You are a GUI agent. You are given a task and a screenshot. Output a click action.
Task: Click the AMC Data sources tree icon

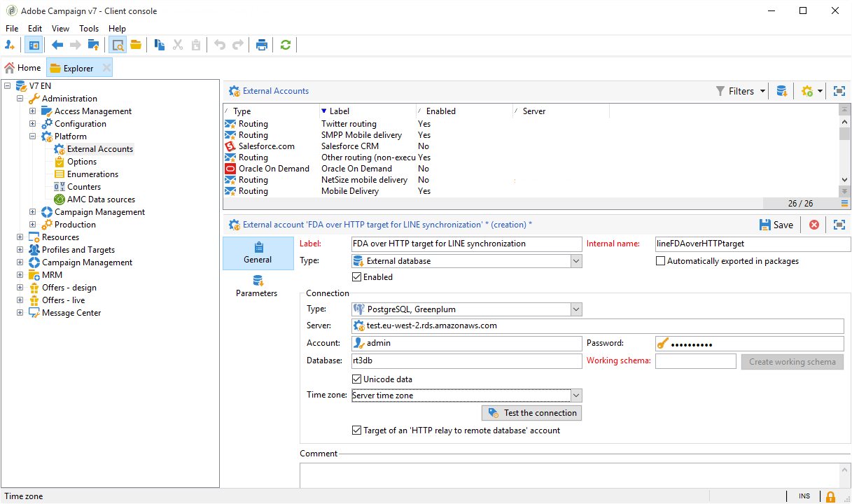pyautogui.click(x=60, y=199)
